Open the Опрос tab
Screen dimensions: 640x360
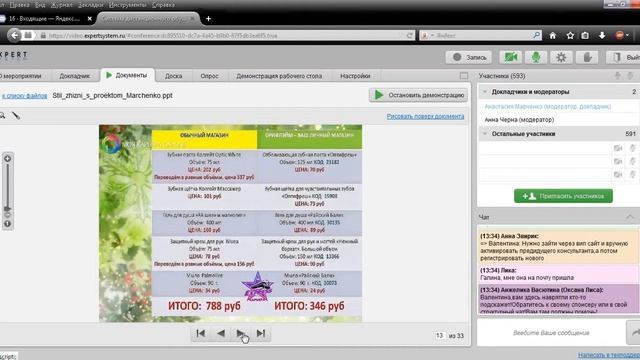coord(209,76)
